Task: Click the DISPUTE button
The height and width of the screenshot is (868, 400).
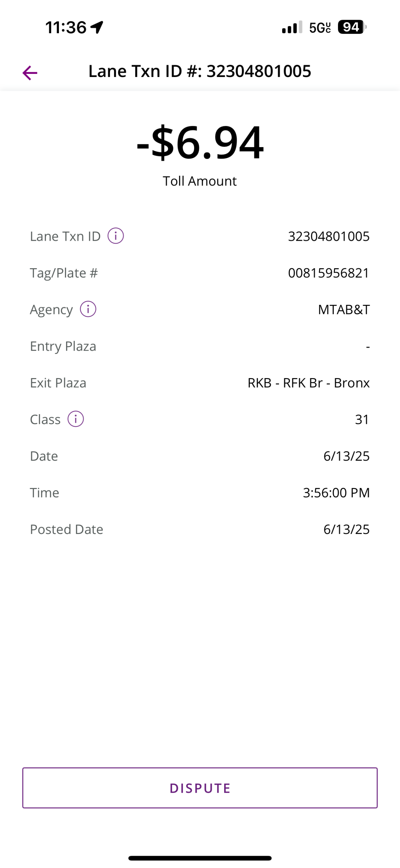Action: tap(200, 788)
